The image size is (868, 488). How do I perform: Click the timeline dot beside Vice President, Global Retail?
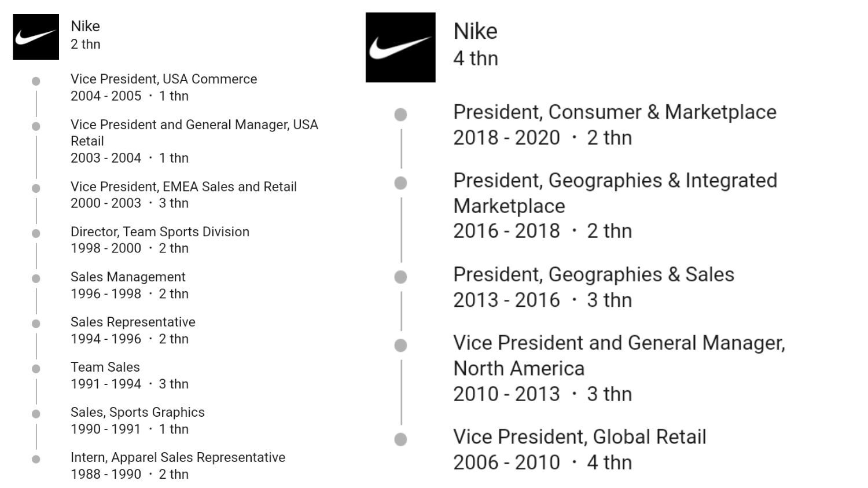400,439
